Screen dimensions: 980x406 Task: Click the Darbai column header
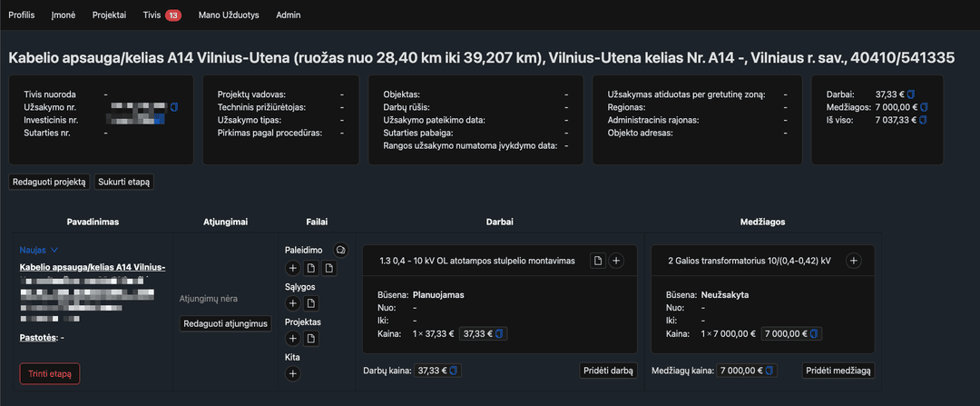pos(500,222)
